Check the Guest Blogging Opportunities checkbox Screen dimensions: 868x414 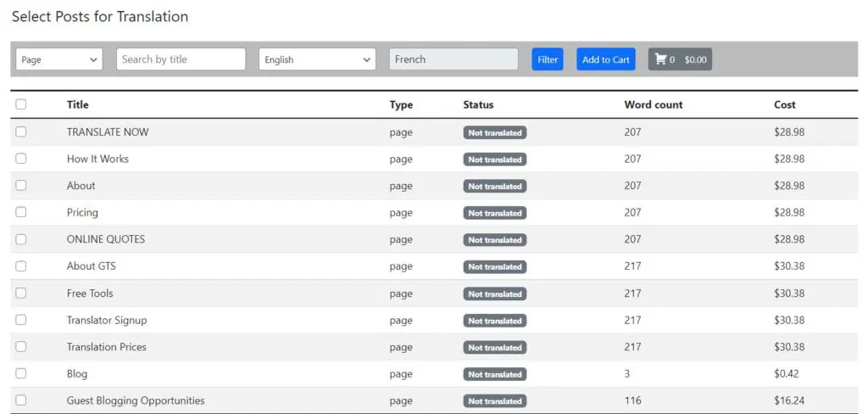[21, 400]
